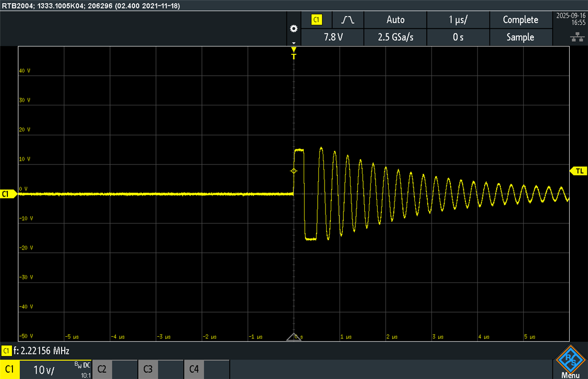Open the R&S Menu logo button
588x379 pixels.
click(x=570, y=361)
